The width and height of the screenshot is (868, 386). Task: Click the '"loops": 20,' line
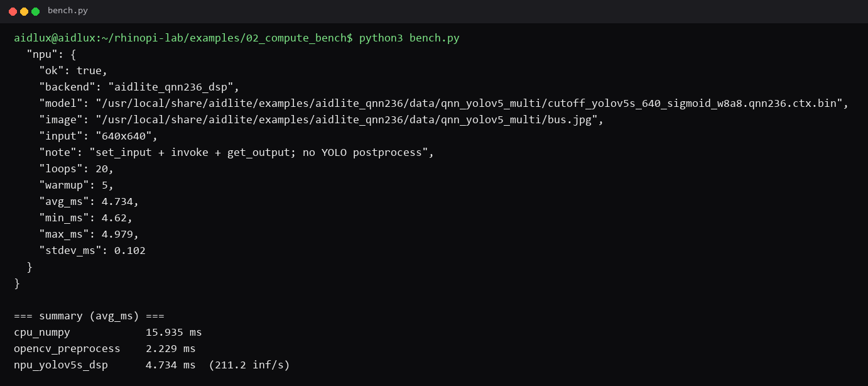point(77,169)
